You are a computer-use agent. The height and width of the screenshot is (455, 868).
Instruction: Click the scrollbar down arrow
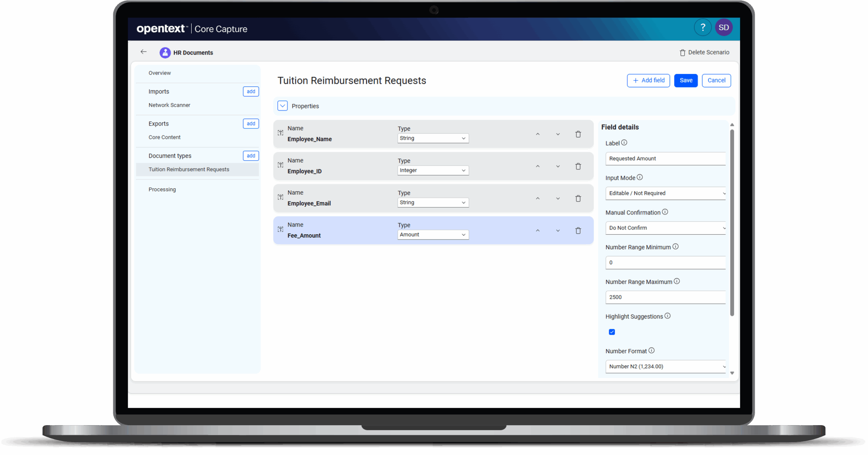click(x=732, y=373)
